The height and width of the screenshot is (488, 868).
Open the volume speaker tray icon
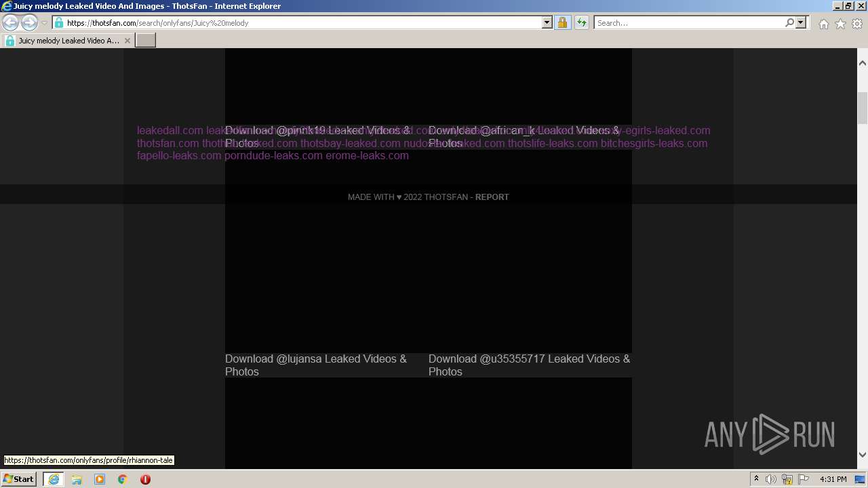coord(771,479)
